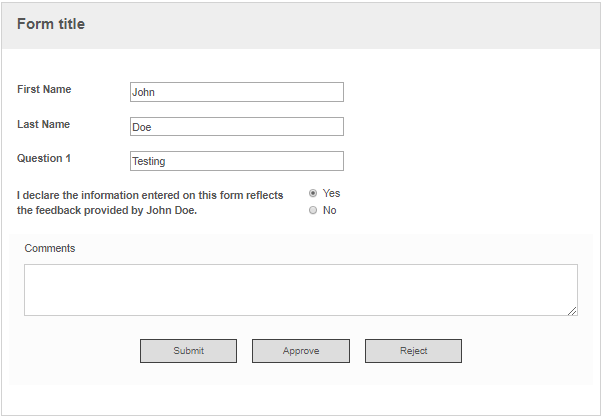Click the 'I declare the information' statement text
This screenshot has width=603, height=418.
(x=150, y=203)
